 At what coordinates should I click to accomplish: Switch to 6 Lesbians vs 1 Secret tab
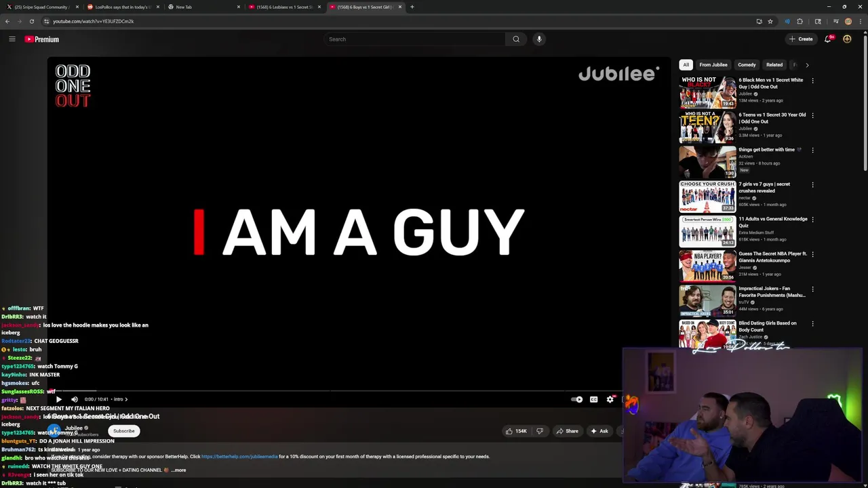(284, 7)
